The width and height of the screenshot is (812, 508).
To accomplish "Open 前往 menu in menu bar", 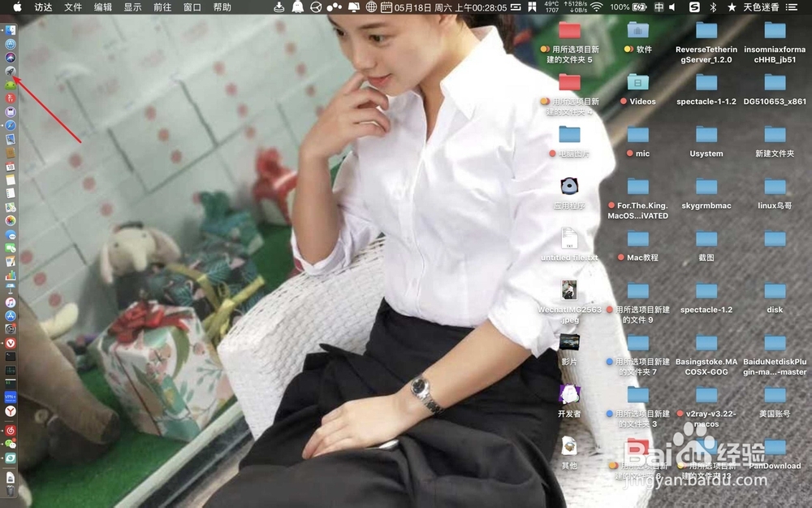I will click(162, 7).
